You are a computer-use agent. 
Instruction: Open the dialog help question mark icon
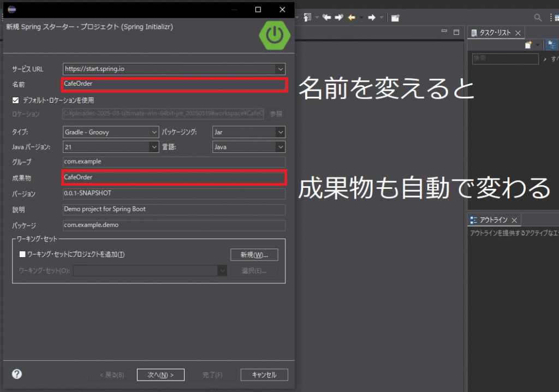[17, 374]
